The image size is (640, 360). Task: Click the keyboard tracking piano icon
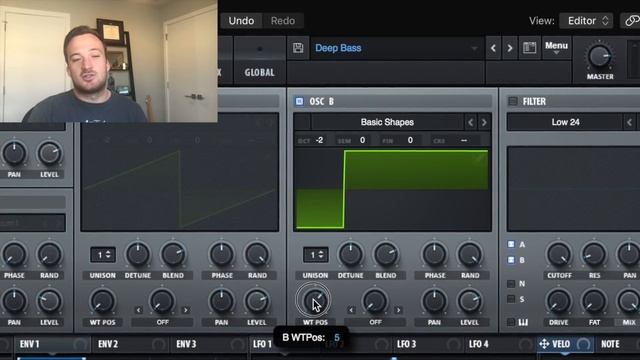pyautogui.click(x=523, y=322)
